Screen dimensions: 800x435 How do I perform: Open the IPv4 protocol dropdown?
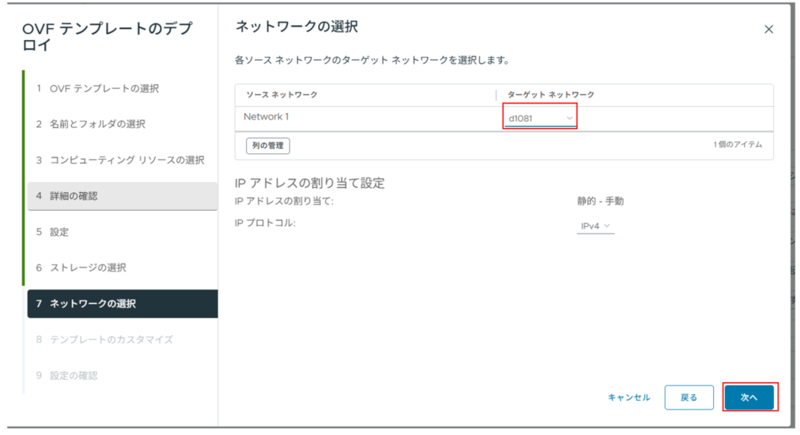[x=595, y=226]
